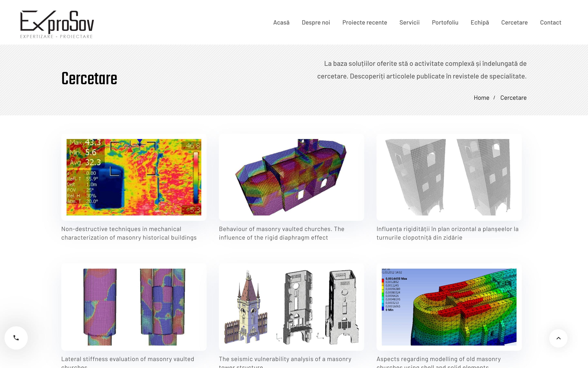Viewport: 588px width, 368px height.
Task: Open the shell and solid elements model thumbnail
Action: 449,307
